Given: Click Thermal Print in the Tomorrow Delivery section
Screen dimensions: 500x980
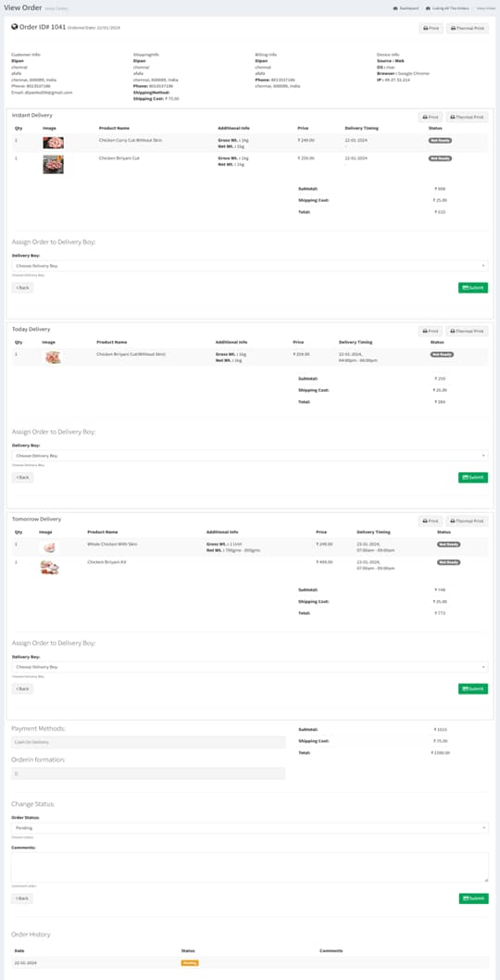Looking at the screenshot, I should coord(468,521).
